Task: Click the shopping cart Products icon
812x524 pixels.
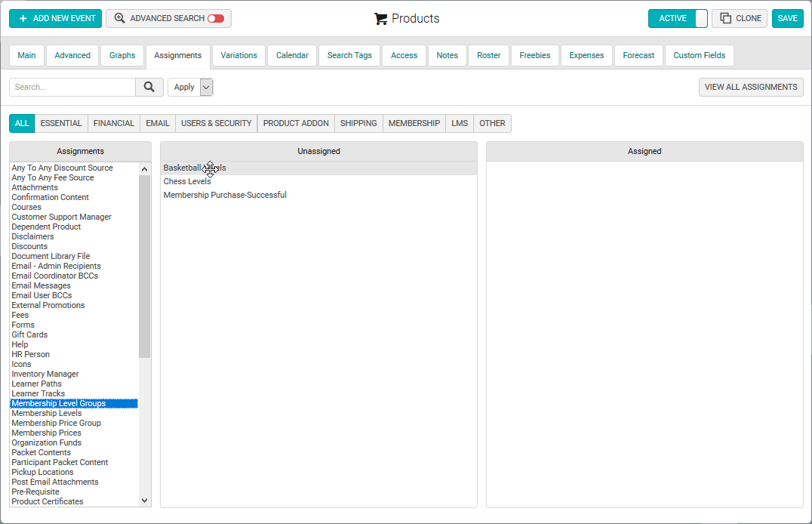Action: tap(380, 19)
